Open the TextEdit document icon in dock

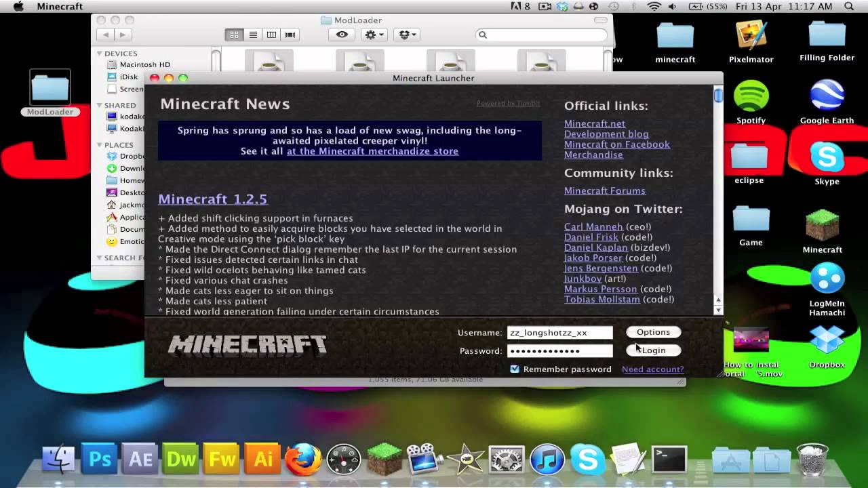[x=629, y=459]
